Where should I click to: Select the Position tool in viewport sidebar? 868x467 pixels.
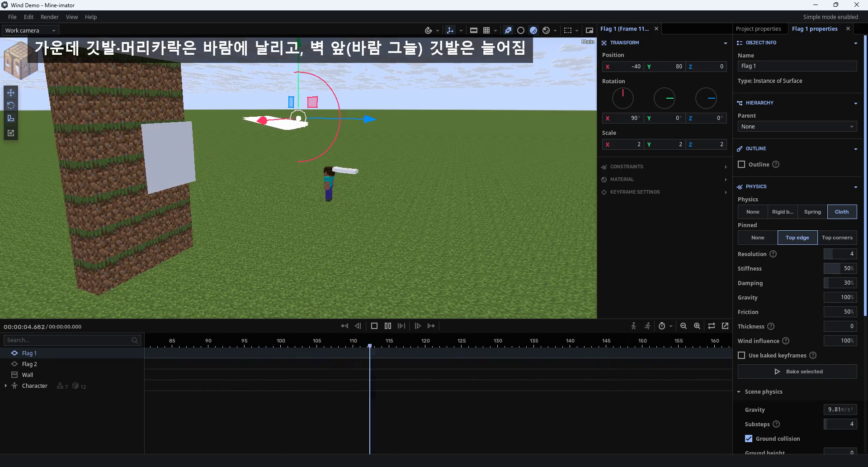coord(11,93)
